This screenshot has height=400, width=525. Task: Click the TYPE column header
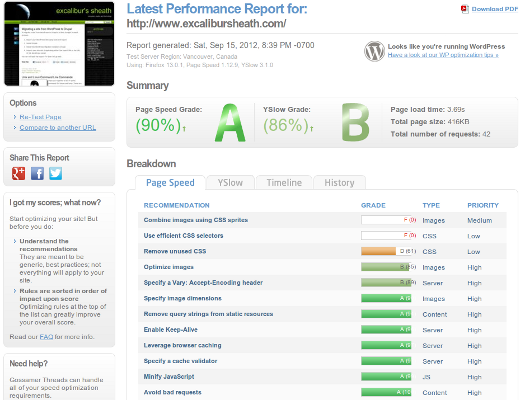click(431, 206)
